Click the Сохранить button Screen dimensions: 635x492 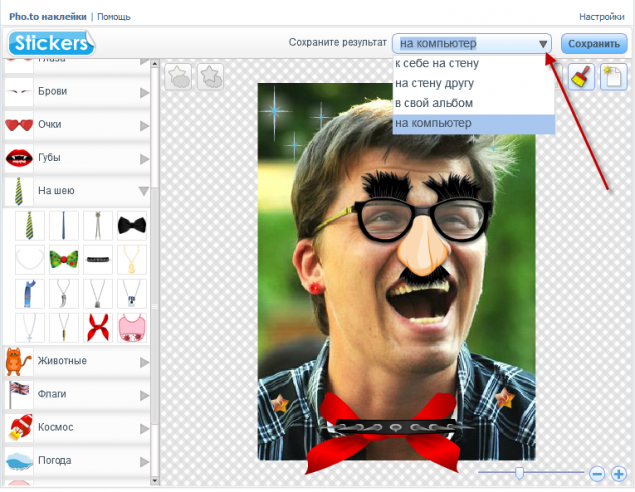coord(594,44)
